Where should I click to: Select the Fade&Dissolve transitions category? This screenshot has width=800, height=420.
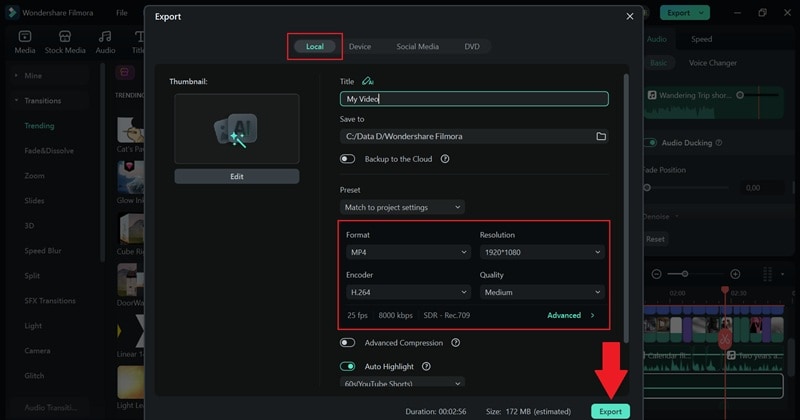(x=49, y=151)
